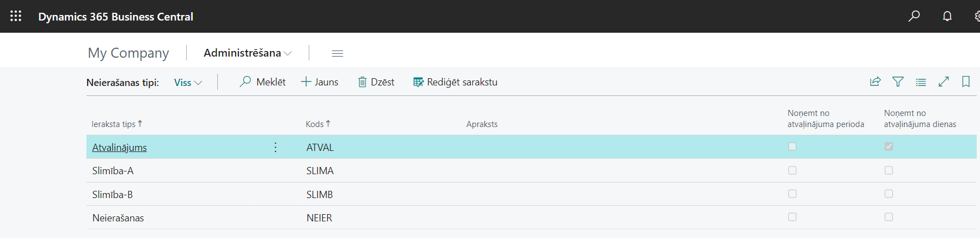Click Rediģēt sarakstu action
The height and width of the screenshot is (238, 980).
click(x=455, y=82)
